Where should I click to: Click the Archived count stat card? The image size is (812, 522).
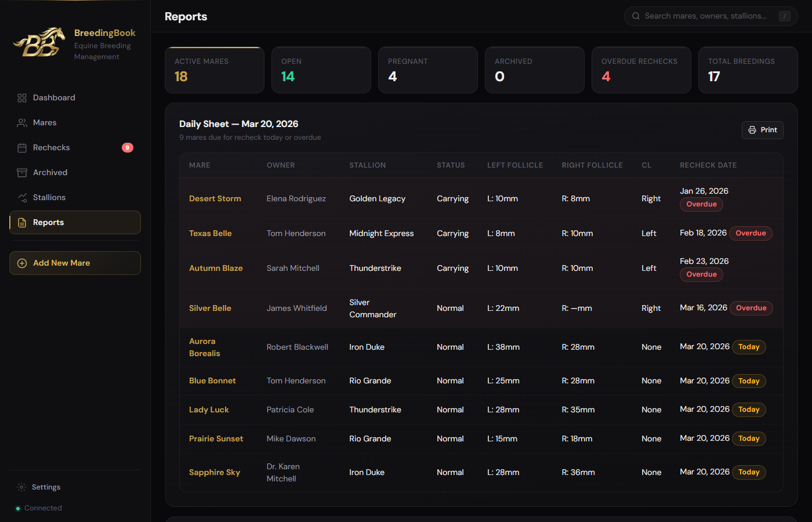535,70
